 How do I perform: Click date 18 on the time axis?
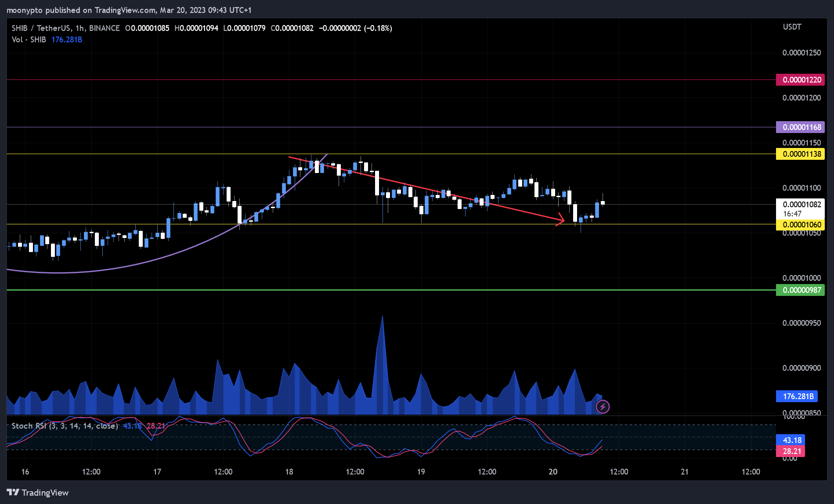(289, 472)
